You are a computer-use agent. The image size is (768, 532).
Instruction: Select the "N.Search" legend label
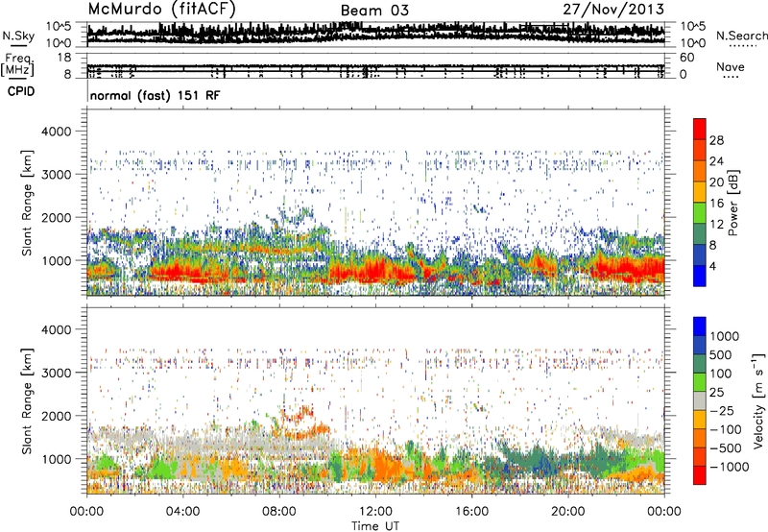click(741, 36)
